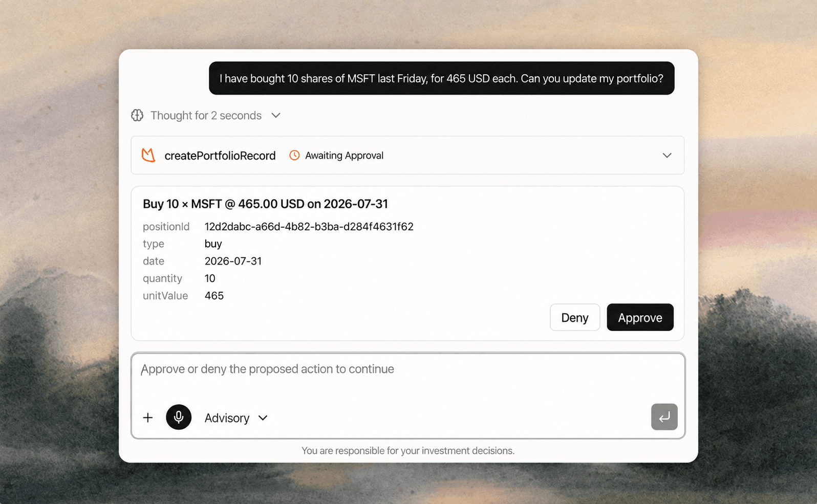Select the user message about MSFT shares
This screenshot has height=504, width=817.
pos(441,78)
